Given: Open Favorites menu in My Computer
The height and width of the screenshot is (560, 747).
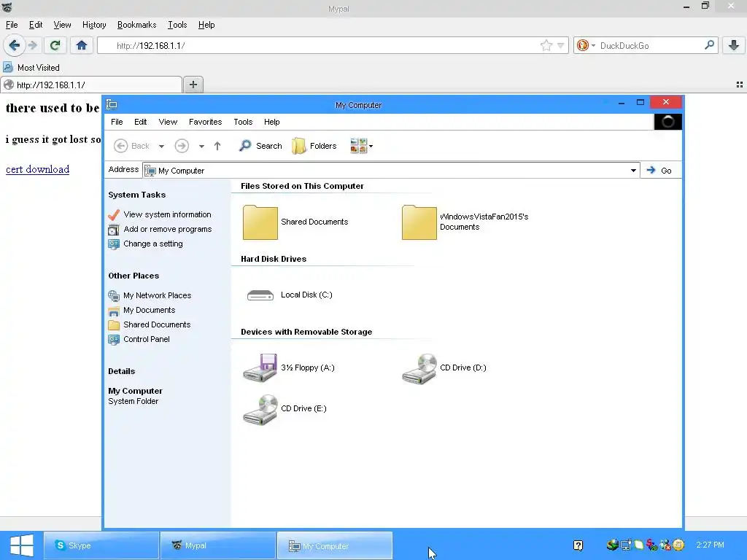Looking at the screenshot, I should click(x=205, y=122).
